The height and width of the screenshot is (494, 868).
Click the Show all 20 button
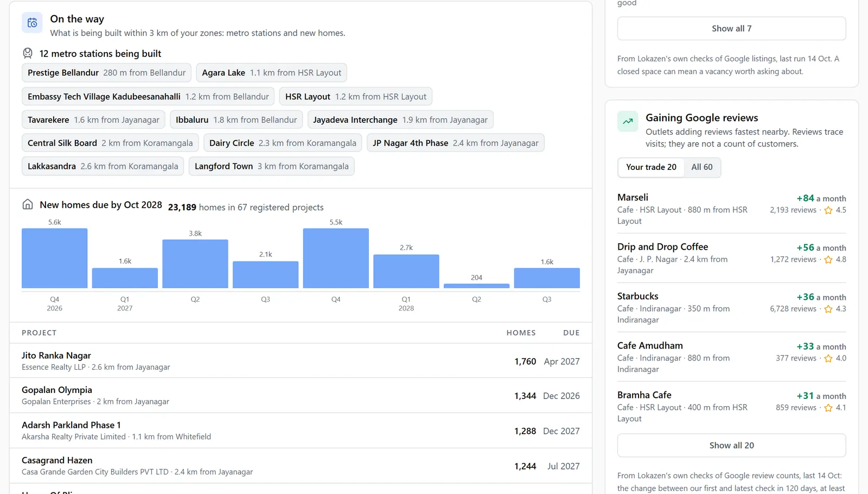pyautogui.click(x=731, y=445)
